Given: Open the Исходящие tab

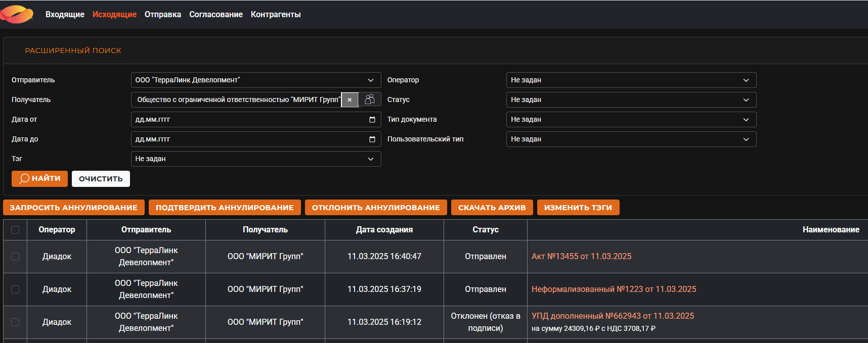Looking at the screenshot, I should (114, 15).
